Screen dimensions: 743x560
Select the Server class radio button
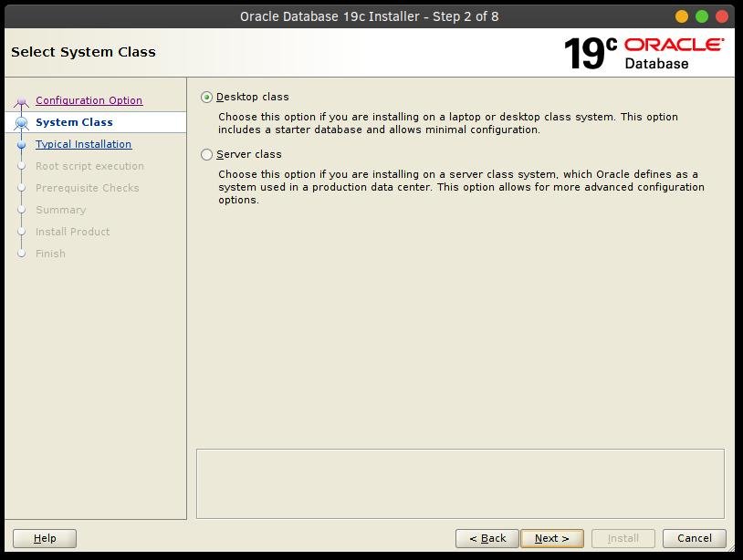[x=206, y=155]
